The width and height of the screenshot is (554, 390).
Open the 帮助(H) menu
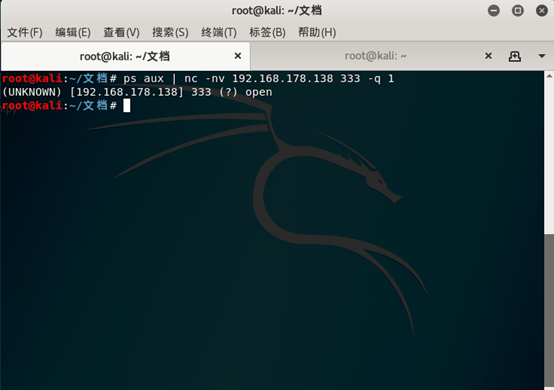[317, 32]
